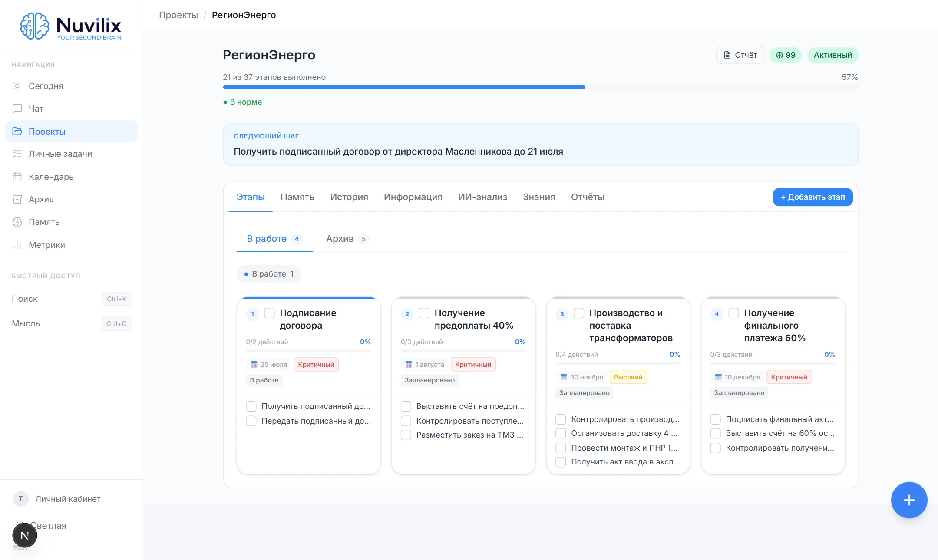Switch to the Память project tab
This screenshot has width=938, height=560.
pyautogui.click(x=297, y=197)
